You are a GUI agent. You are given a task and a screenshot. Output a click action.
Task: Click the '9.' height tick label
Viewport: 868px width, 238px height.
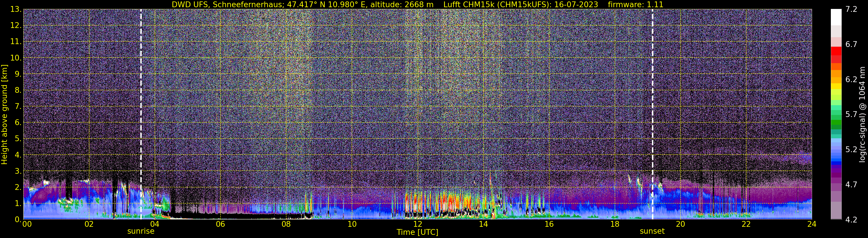[18, 74]
